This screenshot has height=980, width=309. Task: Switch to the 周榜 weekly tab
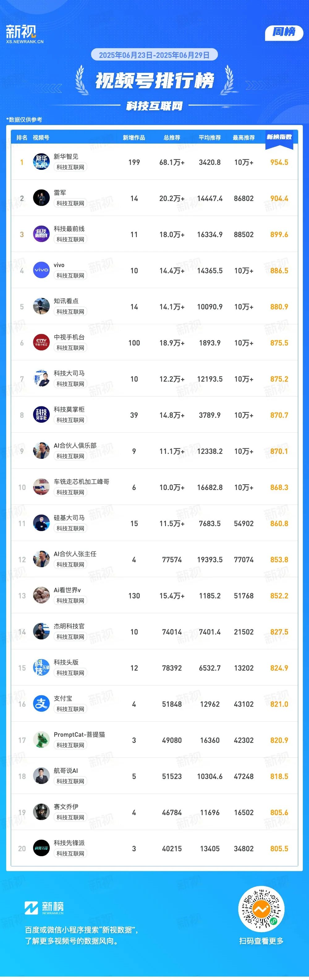(x=284, y=32)
